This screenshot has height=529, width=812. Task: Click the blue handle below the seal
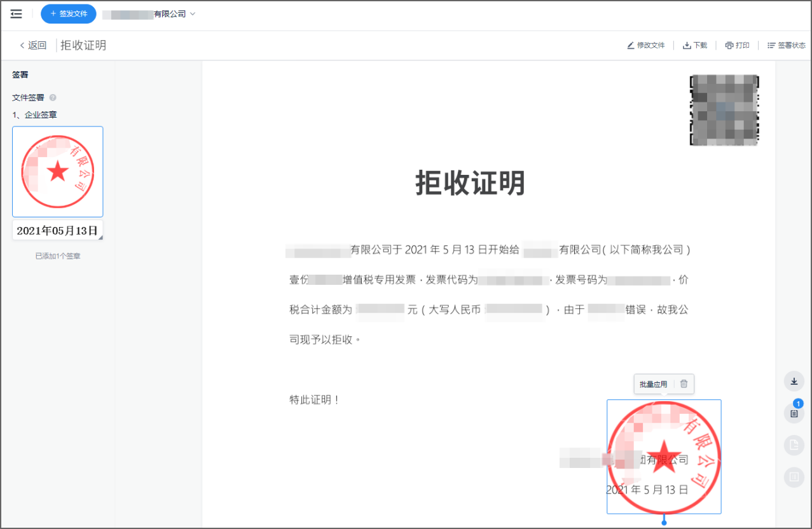[x=664, y=522]
